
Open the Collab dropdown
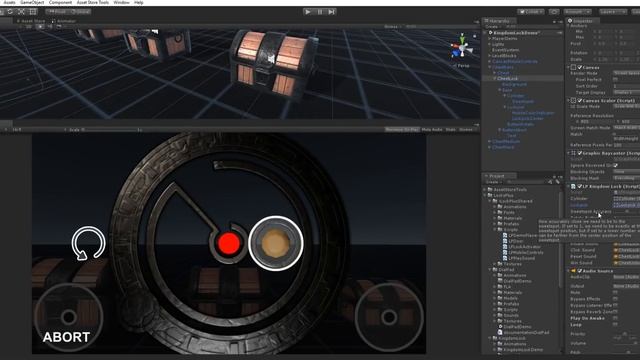(531, 12)
